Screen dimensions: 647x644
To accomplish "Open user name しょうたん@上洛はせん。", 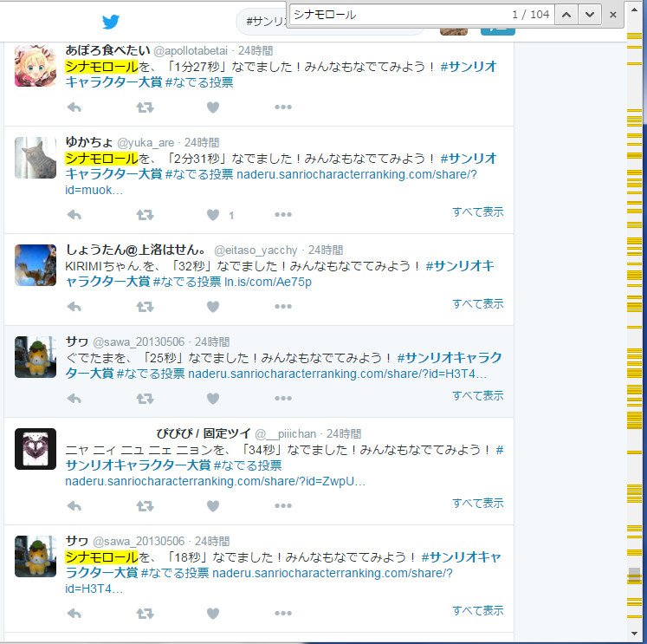I will tap(136, 250).
